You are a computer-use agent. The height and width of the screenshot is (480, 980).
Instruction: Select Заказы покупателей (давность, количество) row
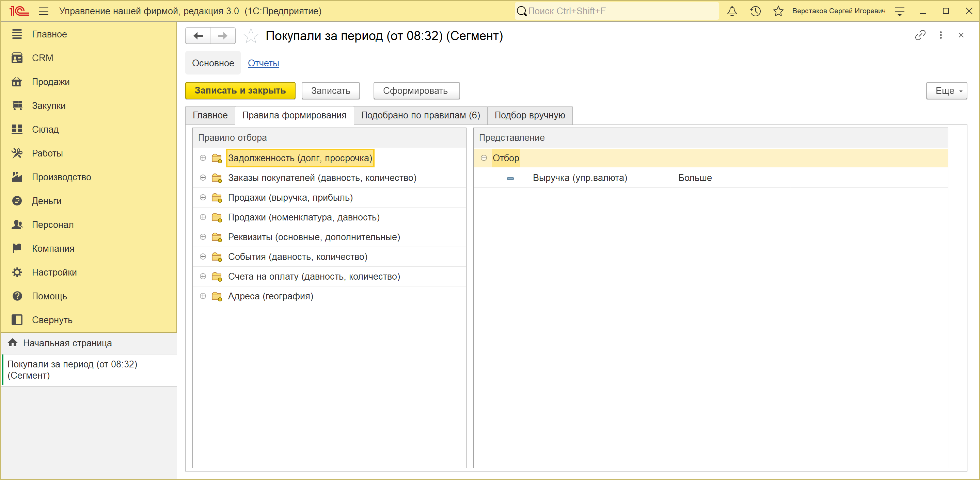click(x=329, y=178)
